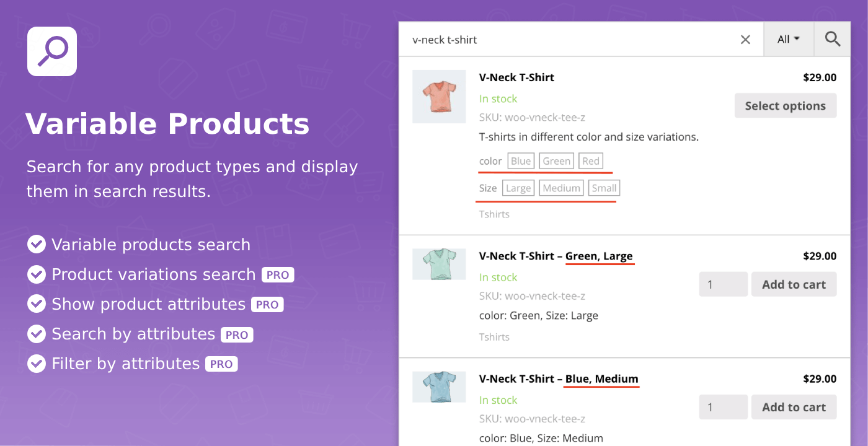This screenshot has height=446, width=868.
Task: Click checkmark beside Filter by attributes
Action: [x=37, y=364]
